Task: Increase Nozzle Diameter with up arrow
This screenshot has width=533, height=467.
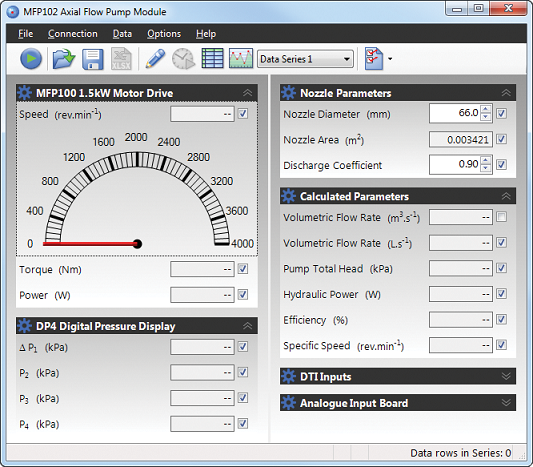Action: (x=486, y=109)
